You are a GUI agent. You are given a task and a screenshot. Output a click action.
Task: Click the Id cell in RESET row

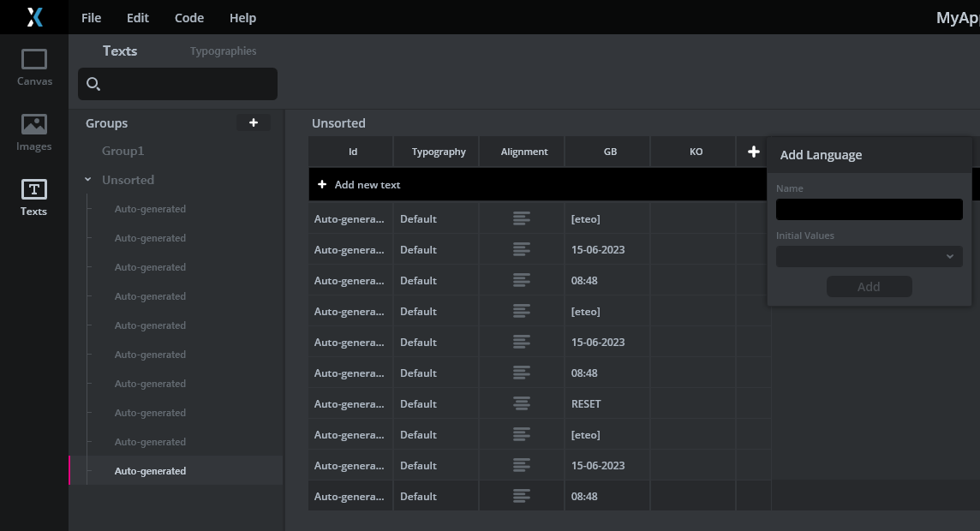pyautogui.click(x=350, y=403)
